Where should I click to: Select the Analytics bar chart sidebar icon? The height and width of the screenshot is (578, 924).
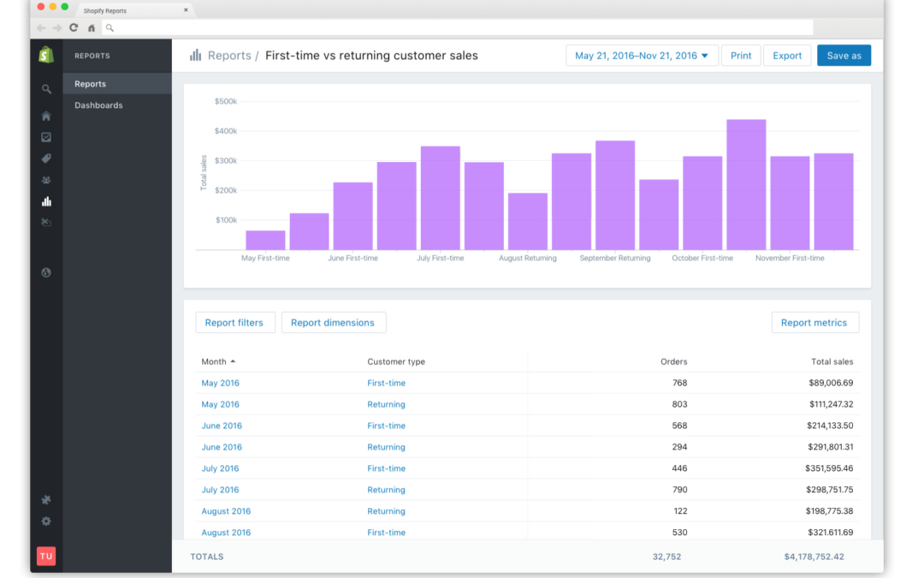[x=46, y=202]
